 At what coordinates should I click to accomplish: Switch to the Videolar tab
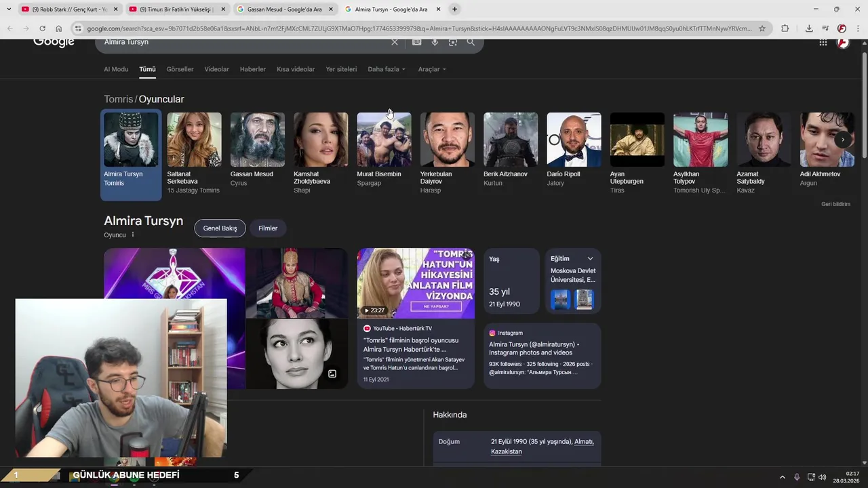click(x=216, y=69)
